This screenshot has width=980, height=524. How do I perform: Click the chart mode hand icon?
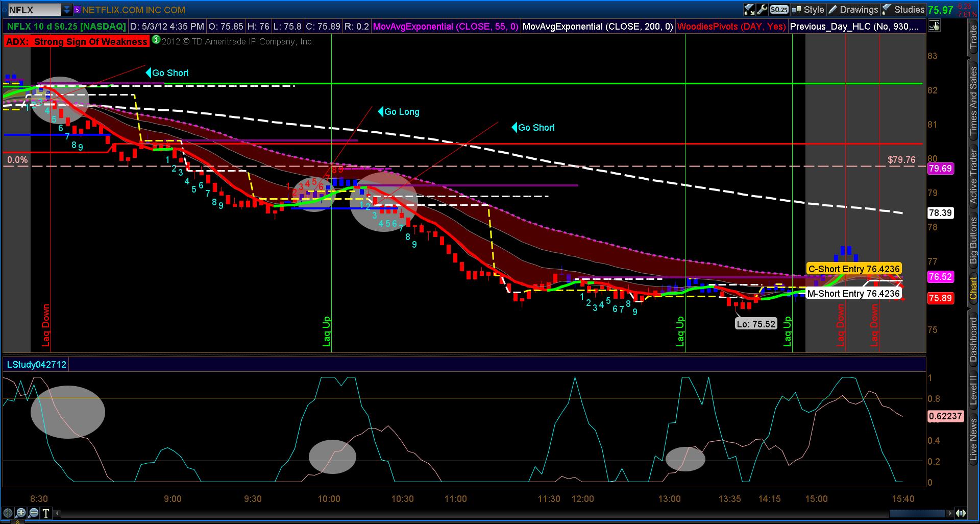click(x=934, y=26)
